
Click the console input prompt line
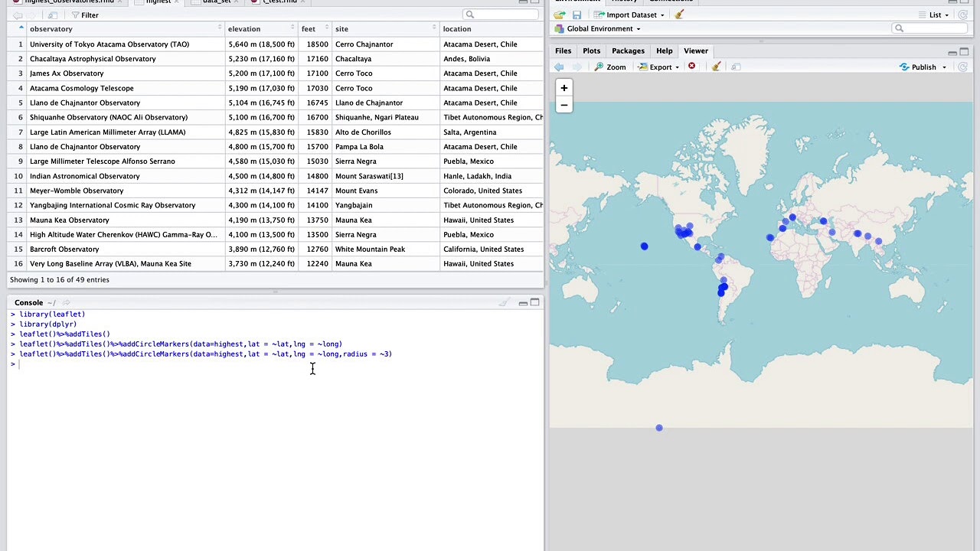click(276, 364)
